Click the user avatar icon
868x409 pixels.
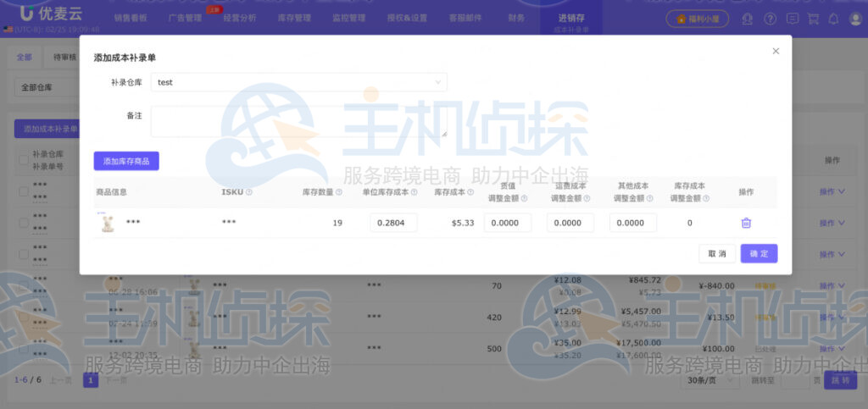click(854, 19)
